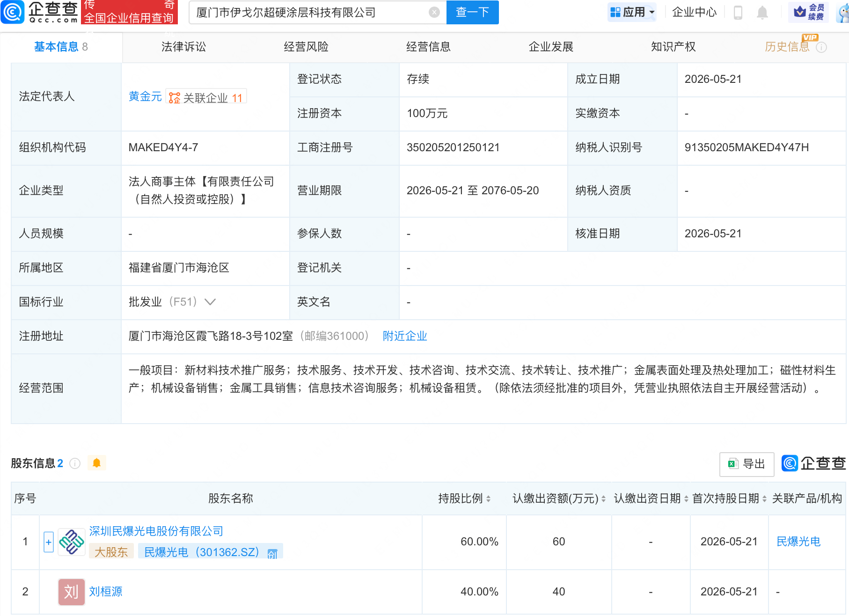Image resolution: width=849 pixels, height=616 pixels.
Task: Switch to 经营风险 tab
Action: pyautogui.click(x=306, y=47)
